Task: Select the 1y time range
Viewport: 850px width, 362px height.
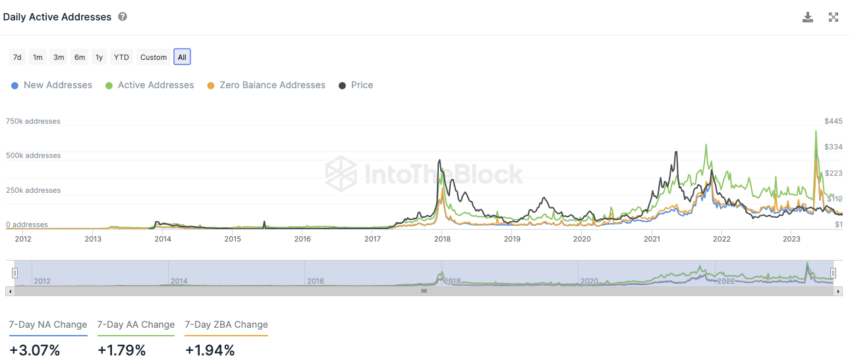Action: pyautogui.click(x=99, y=57)
